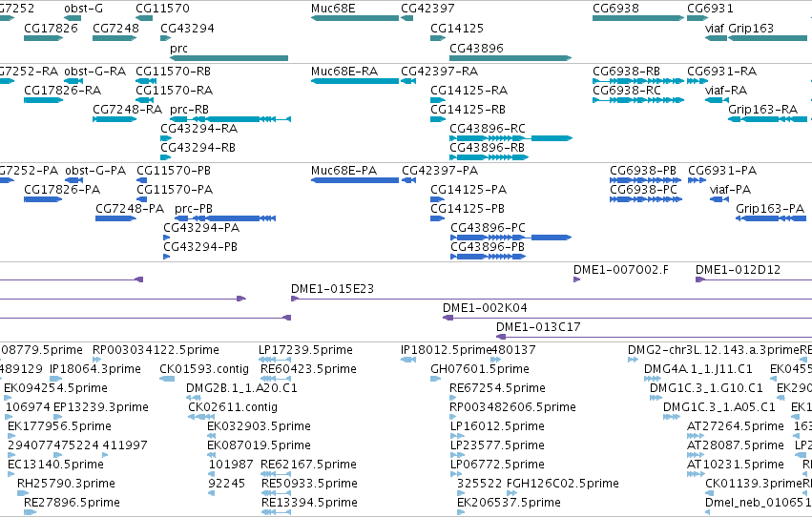The height and width of the screenshot is (517, 812).
Task: Select the obst-G-RA transcript label
Action: (x=95, y=72)
